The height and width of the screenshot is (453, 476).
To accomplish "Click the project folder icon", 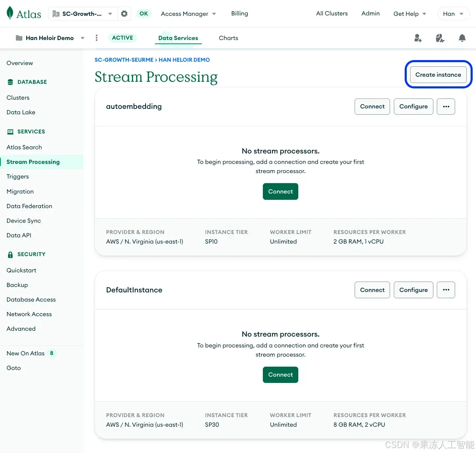I will coord(19,38).
